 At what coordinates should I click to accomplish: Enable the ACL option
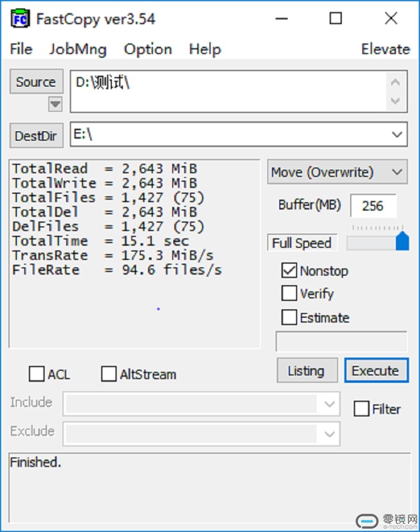(x=37, y=374)
